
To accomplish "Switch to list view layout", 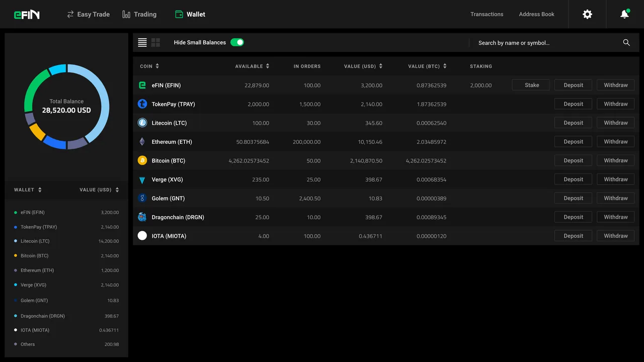I will pos(142,43).
